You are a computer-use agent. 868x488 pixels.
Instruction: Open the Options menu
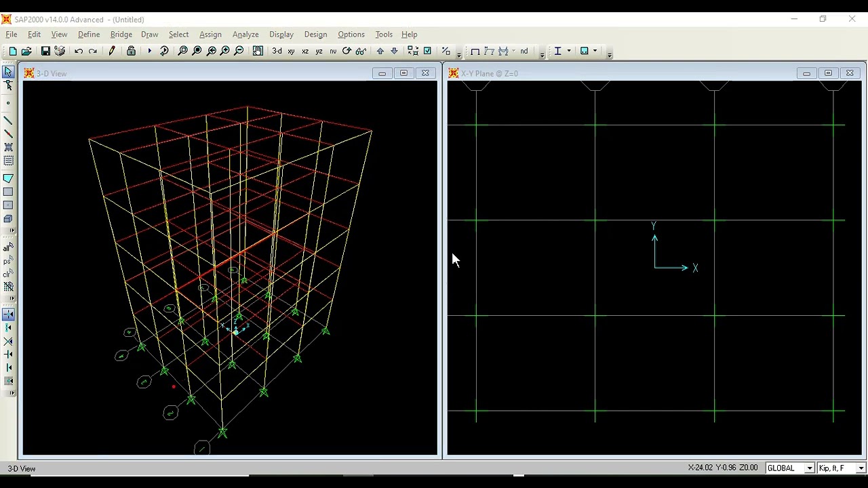tap(351, 34)
